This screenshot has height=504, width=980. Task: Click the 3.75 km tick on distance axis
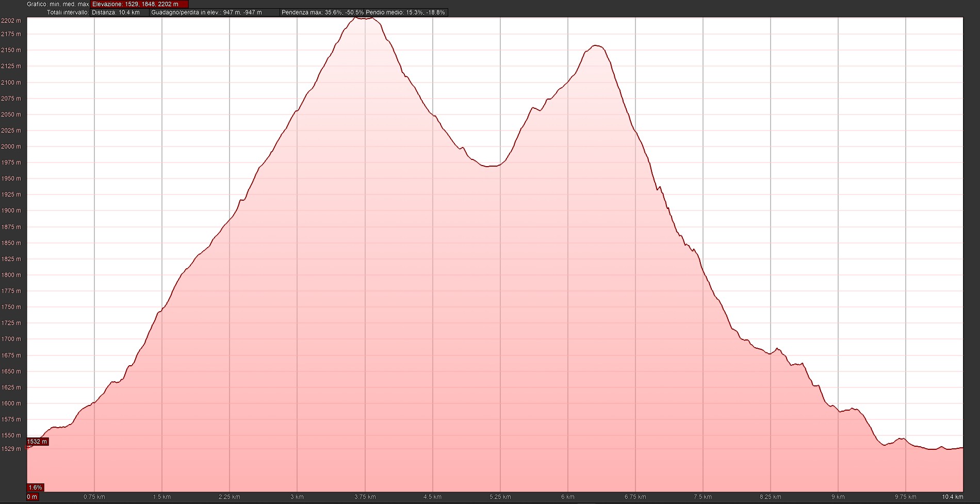[x=365, y=497]
